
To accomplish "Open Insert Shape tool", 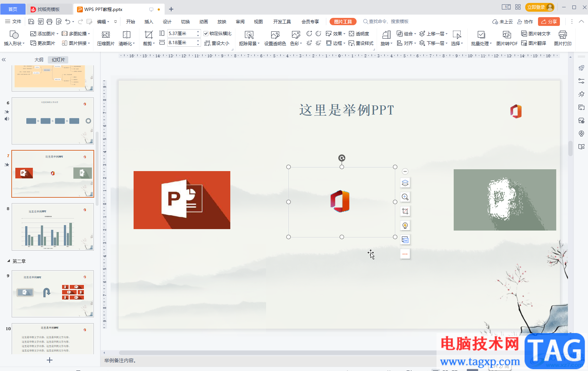I will click(14, 38).
